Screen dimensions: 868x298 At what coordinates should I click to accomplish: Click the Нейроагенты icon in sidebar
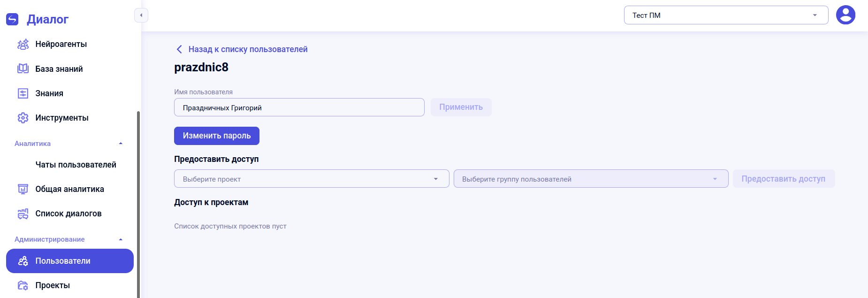pyautogui.click(x=23, y=44)
